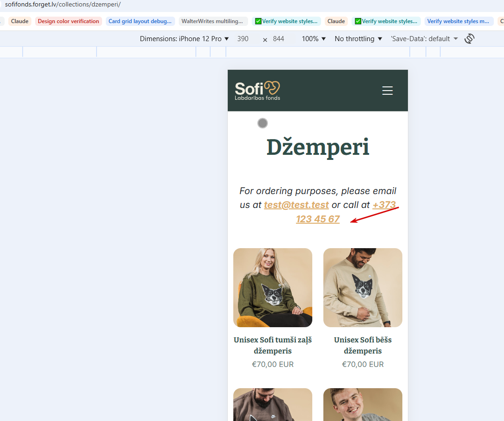The image size is (504, 421).
Task: Click the €70,00 EUR price under green sweater
Action: pos(273,365)
